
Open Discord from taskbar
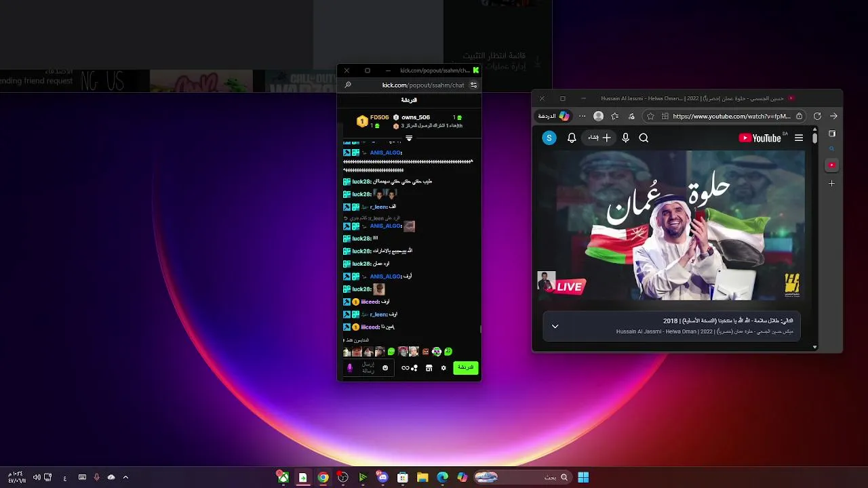(382, 477)
